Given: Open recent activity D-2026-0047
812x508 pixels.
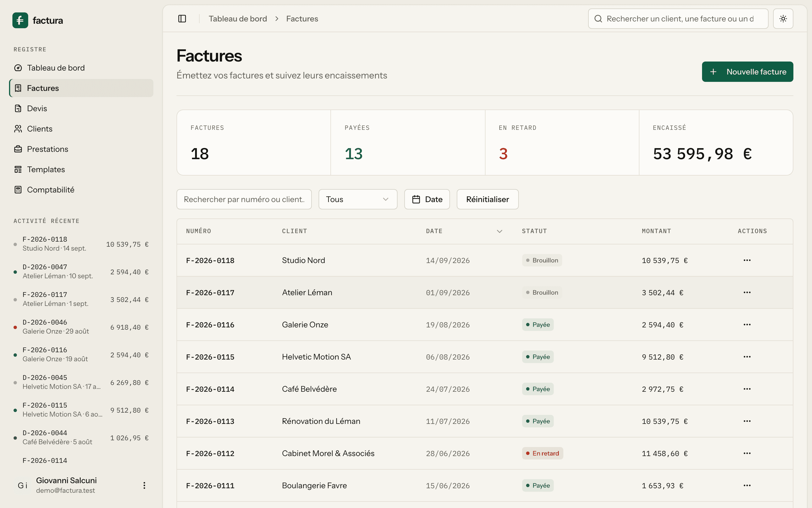Looking at the screenshot, I should pos(81,271).
